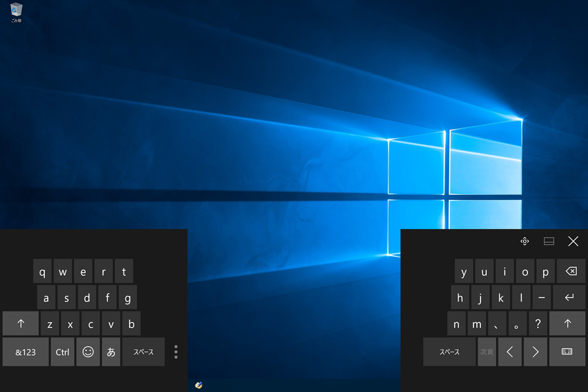The image size is (588, 392).
Task: Tap the o key
Action: [525, 271]
